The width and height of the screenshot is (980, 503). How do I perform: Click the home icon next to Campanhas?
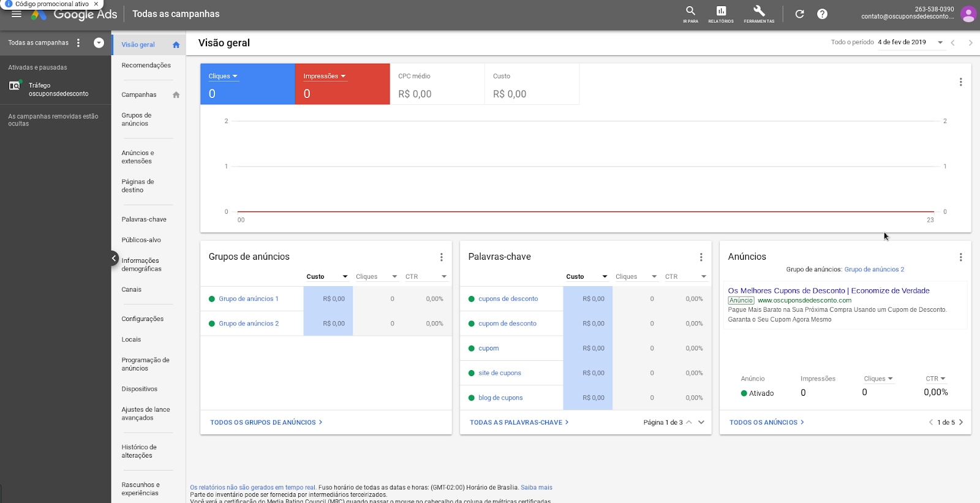(176, 95)
